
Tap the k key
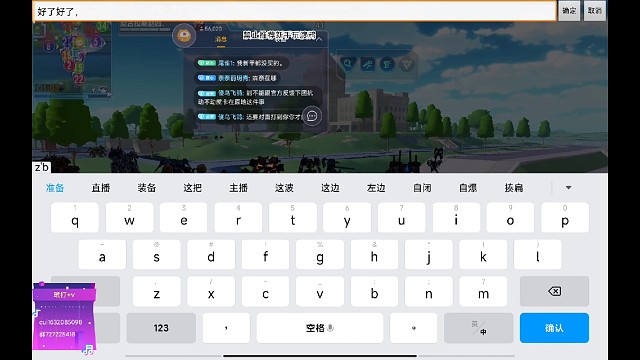[x=483, y=254]
